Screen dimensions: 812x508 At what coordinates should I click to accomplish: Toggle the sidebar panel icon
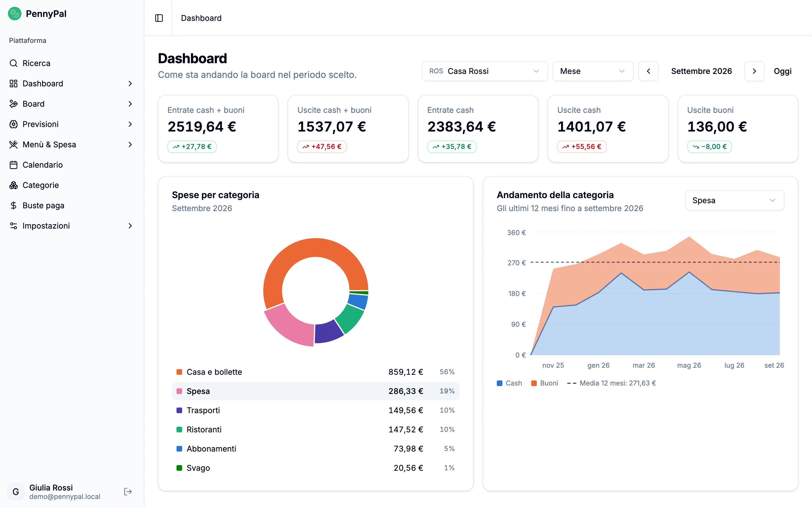pyautogui.click(x=159, y=18)
